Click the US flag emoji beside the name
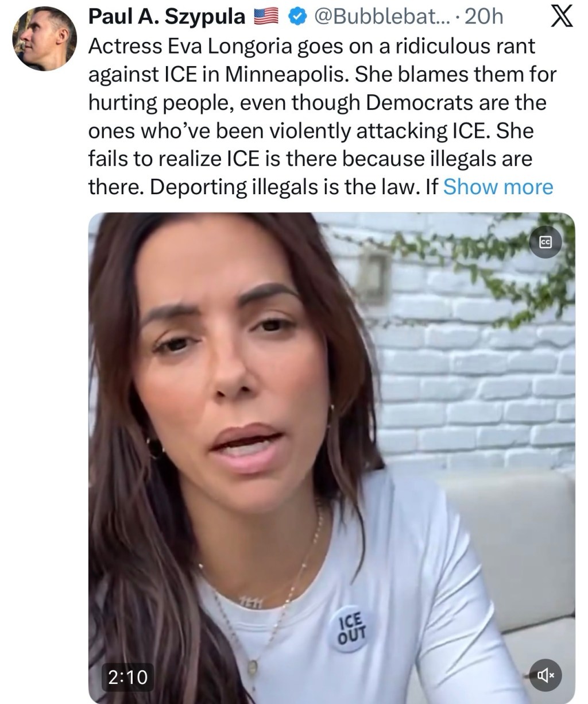The width and height of the screenshot is (588, 704). 266,17
